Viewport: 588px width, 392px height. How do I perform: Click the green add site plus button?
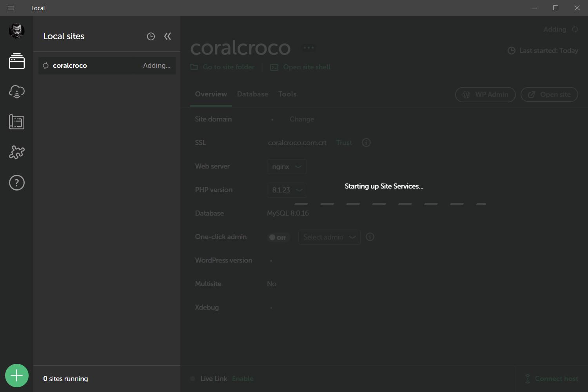[x=17, y=376]
